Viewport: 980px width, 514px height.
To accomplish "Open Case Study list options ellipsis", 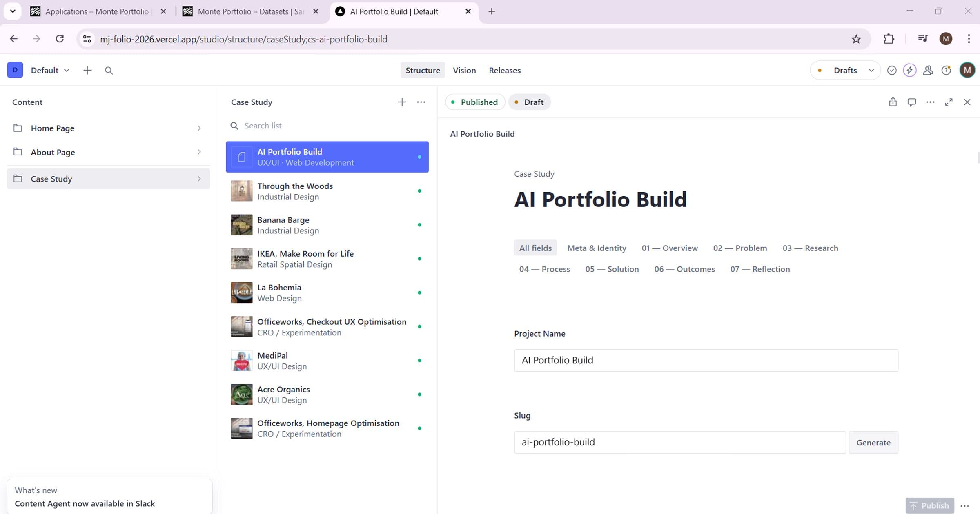I will [421, 102].
